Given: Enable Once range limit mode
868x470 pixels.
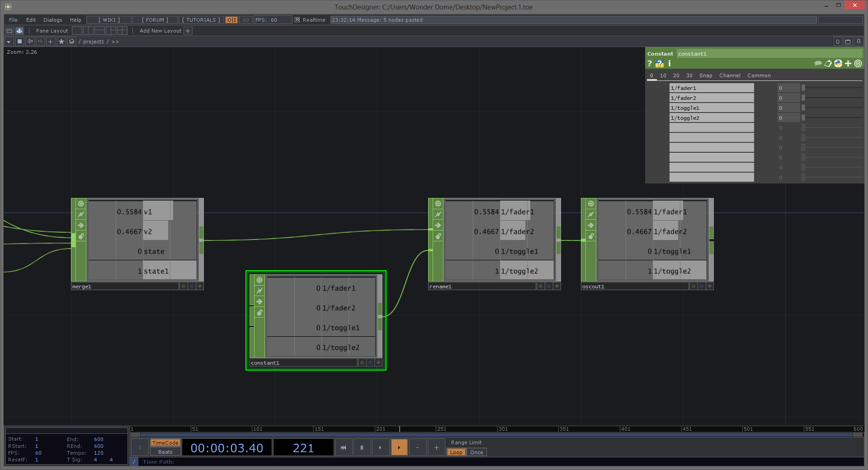Looking at the screenshot, I should (476, 452).
